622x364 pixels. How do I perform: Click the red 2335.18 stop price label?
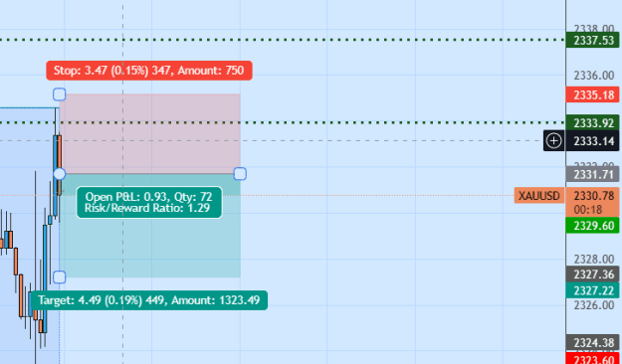coord(593,94)
